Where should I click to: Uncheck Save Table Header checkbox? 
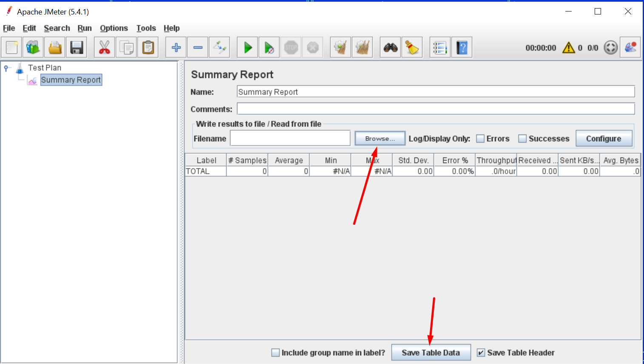481,353
